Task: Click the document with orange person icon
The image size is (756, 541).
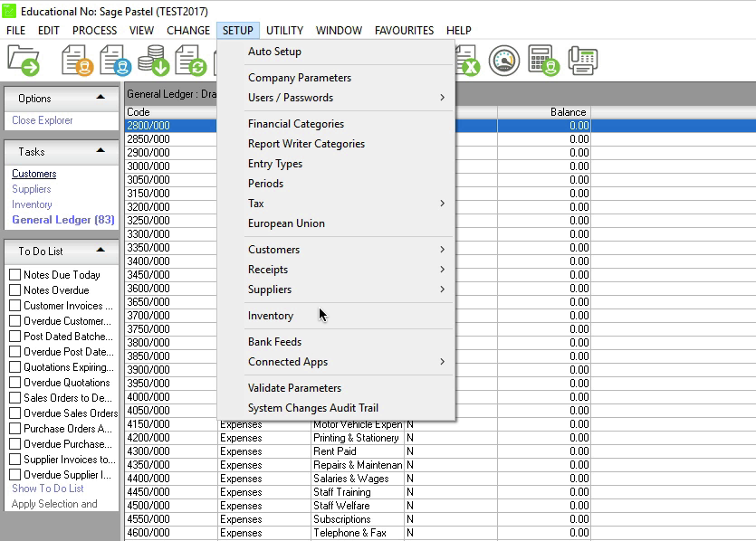Action: (x=78, y=61)
